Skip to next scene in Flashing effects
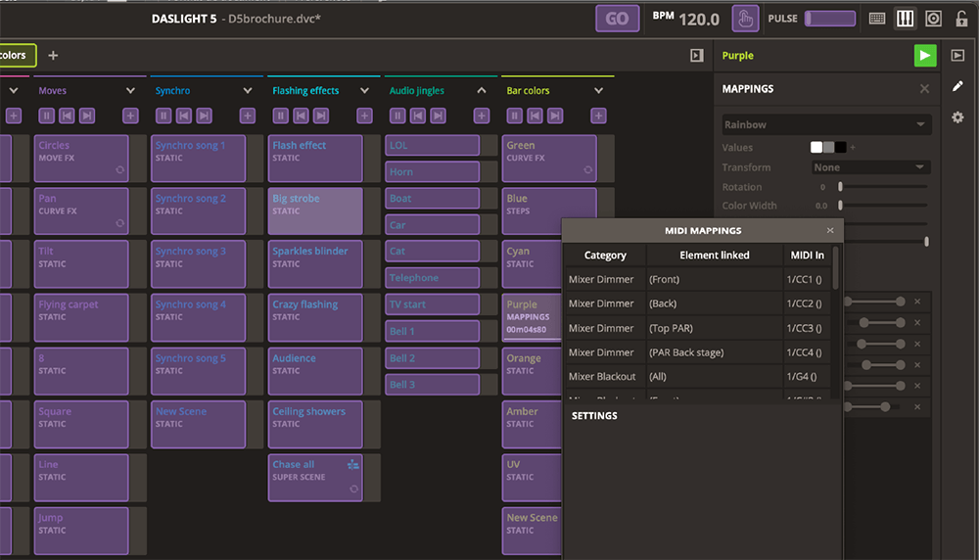This screenshot has height=560, width=979. point(321,116)
